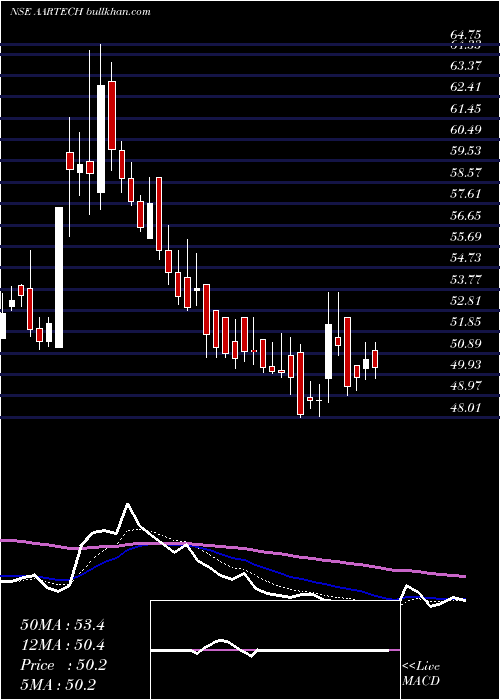Click the 54.73 price axis label
The height and width of the screenshot is (700, 500).
click(x=466, y=258)
